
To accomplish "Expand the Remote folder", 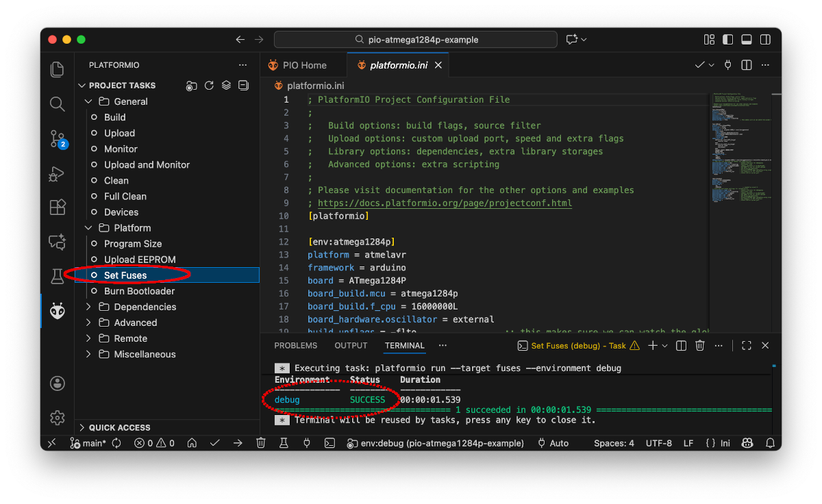I will (x=88, y=338).
